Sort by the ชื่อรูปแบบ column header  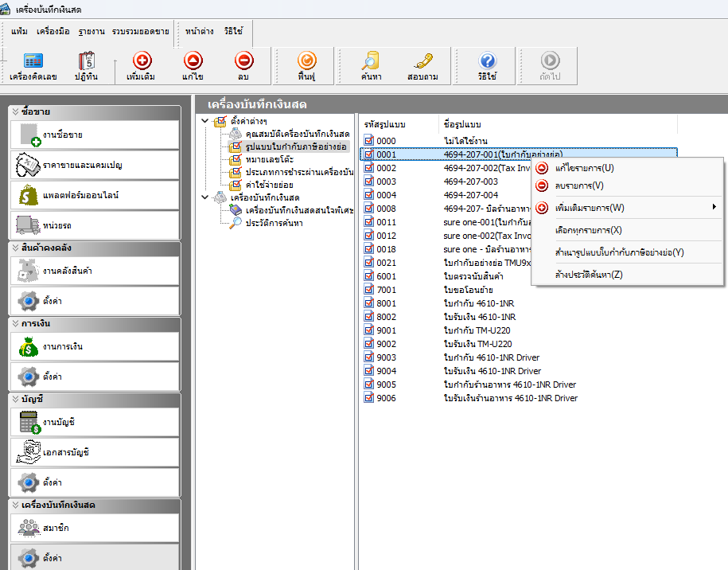click(x=463, y=125)
